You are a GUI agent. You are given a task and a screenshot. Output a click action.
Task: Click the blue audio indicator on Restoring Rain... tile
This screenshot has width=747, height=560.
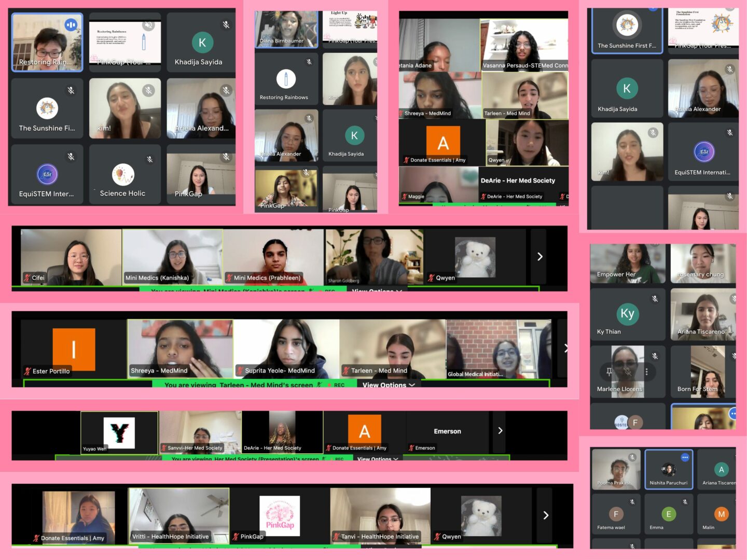[71, 24]
